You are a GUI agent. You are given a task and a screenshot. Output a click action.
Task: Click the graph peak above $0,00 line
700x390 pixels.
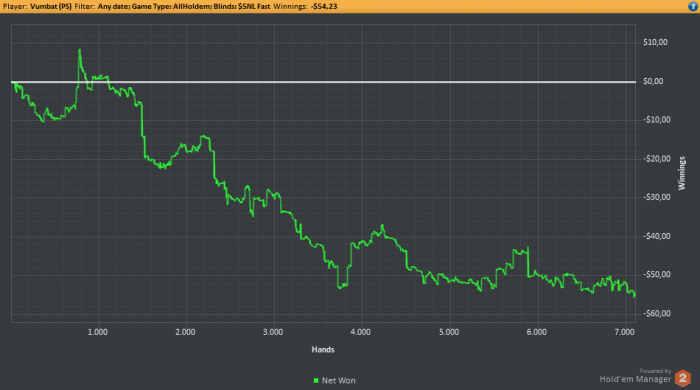coord(80,50)
